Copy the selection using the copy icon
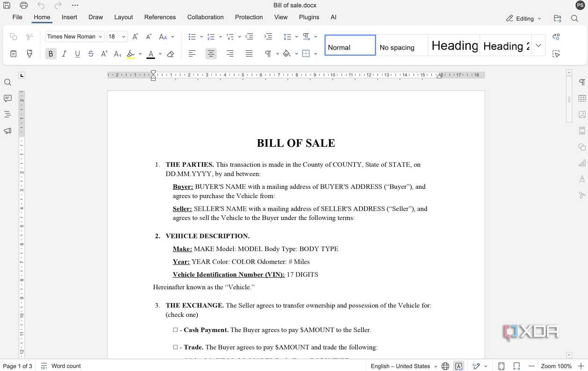The height and width of the screenshot is (371, 588). click(13, 36)
